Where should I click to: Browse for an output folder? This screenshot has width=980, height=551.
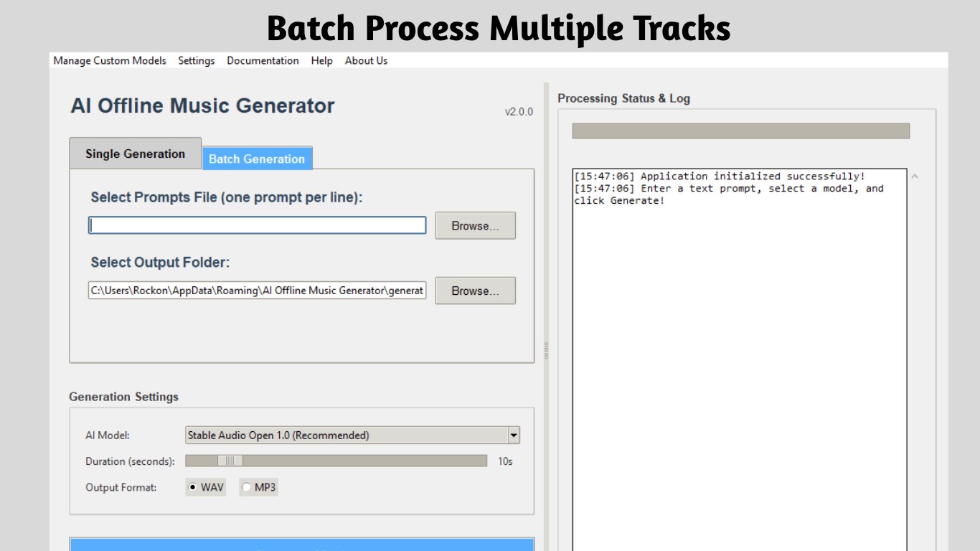click(x=475, y=291)
